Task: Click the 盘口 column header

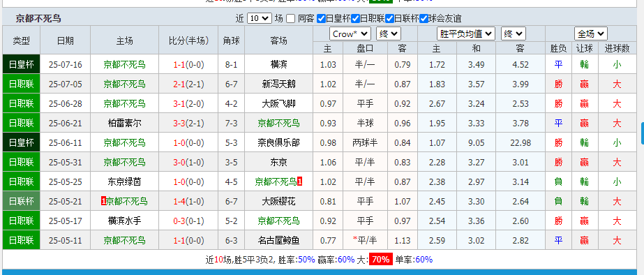Action: [365, 48]
